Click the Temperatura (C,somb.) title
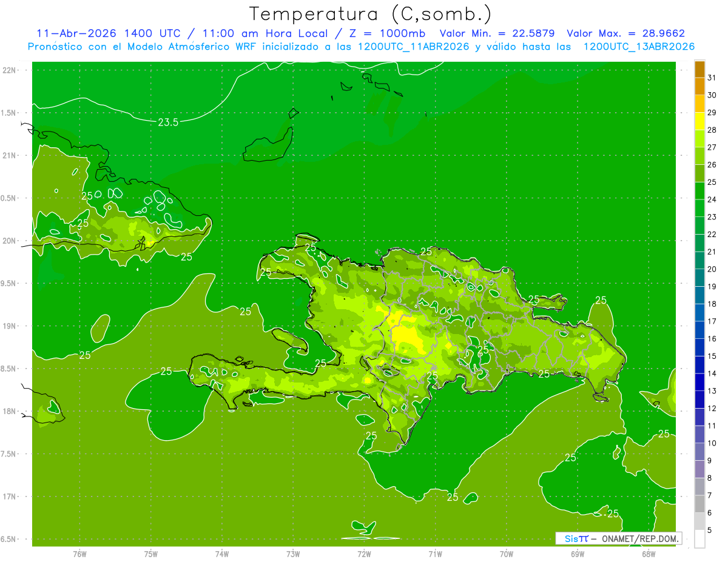 pyautogui.click(x=370, y=13)
